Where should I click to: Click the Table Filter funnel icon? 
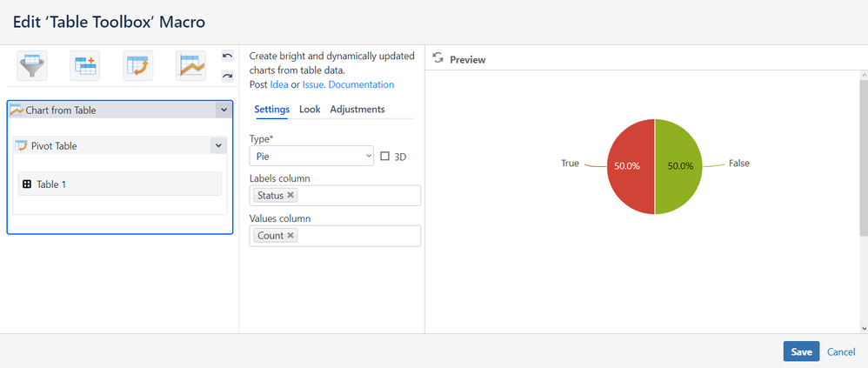pyautogui.click(x=32, y=65)
